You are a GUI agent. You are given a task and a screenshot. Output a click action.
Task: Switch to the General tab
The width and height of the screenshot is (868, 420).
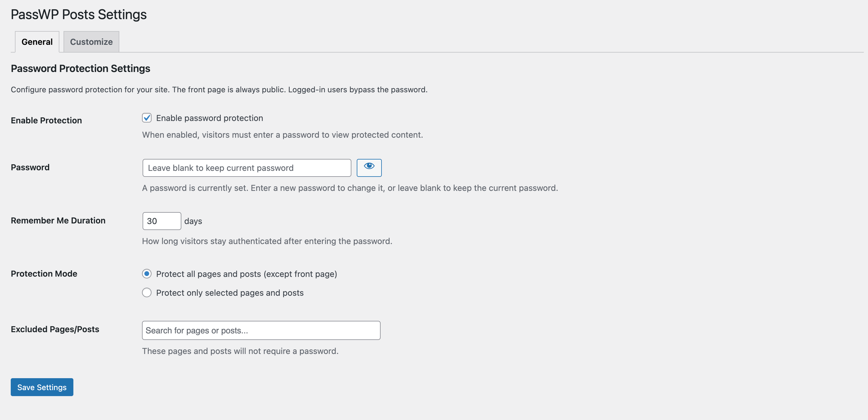click(37, 42)
